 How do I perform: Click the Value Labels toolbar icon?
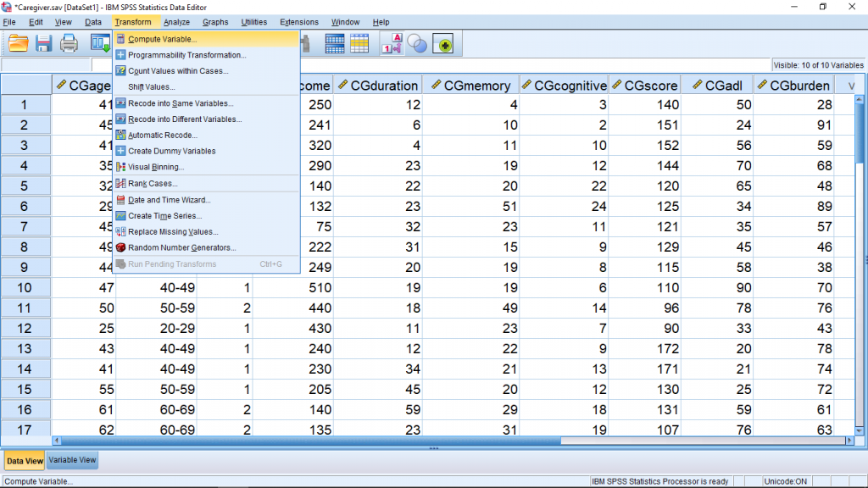click(392, 44)
